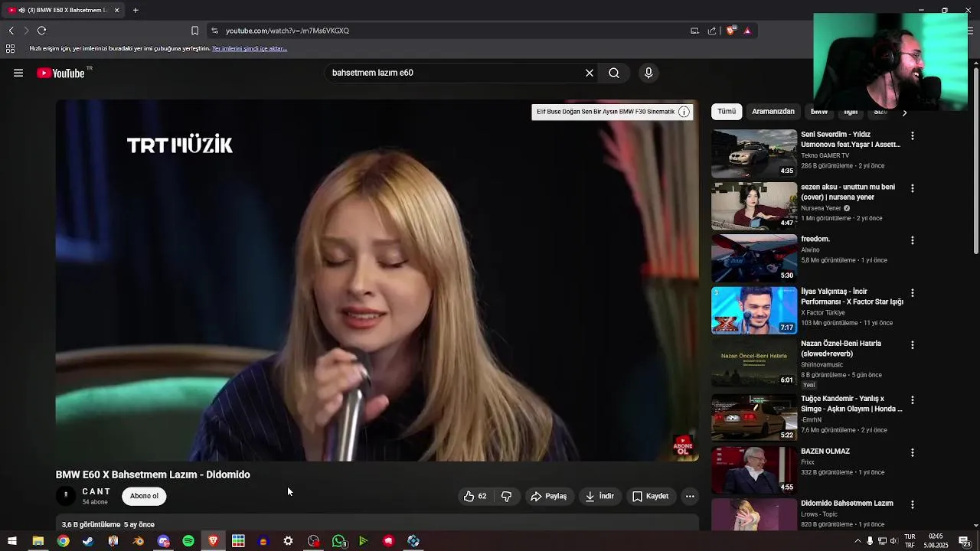
Task: Select the Tümü filter chip
Action: pyautogui.click(x=727, y=112)
